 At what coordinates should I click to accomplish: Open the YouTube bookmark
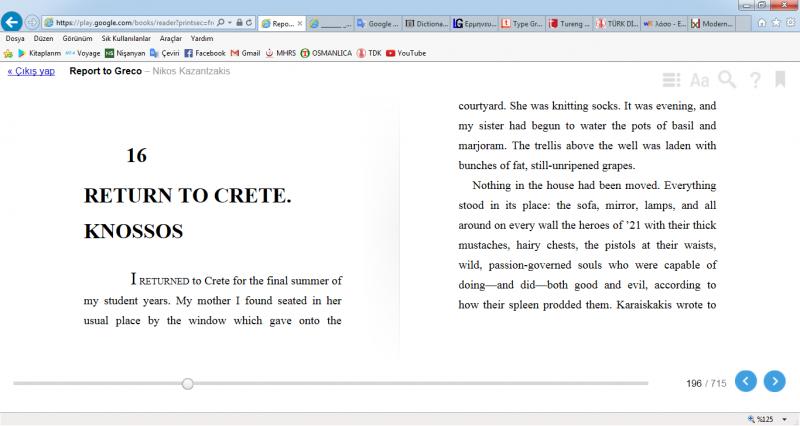click(x=406, y=53)
